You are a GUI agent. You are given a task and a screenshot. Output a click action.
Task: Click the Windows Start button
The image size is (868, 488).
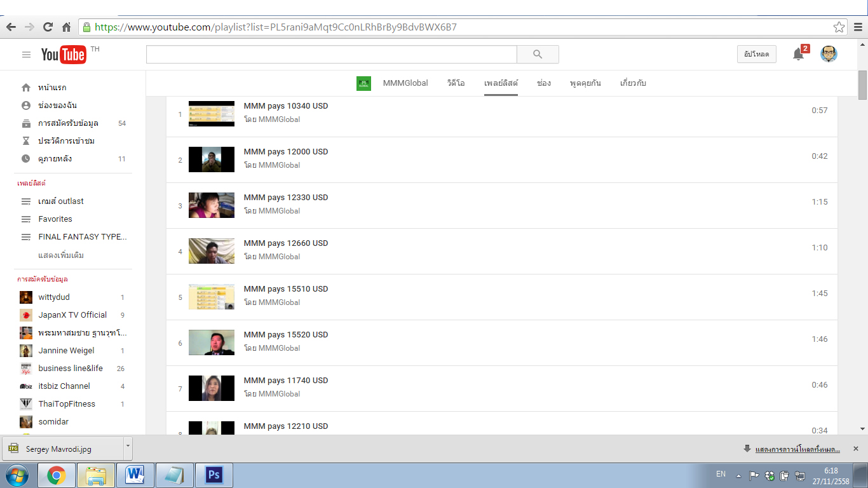coord(17,475)
